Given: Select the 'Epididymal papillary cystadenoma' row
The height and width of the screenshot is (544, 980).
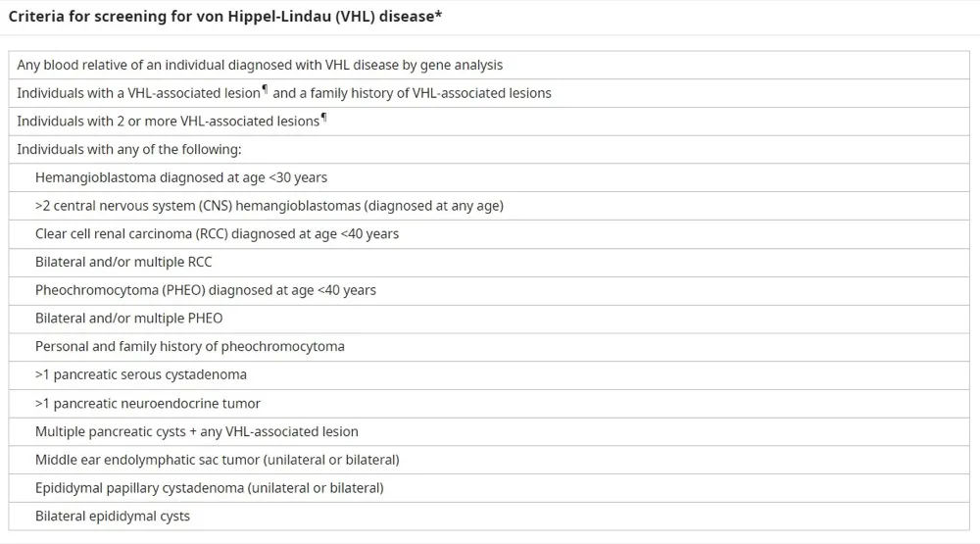Looking at the screenshot, I should (210, 487).
